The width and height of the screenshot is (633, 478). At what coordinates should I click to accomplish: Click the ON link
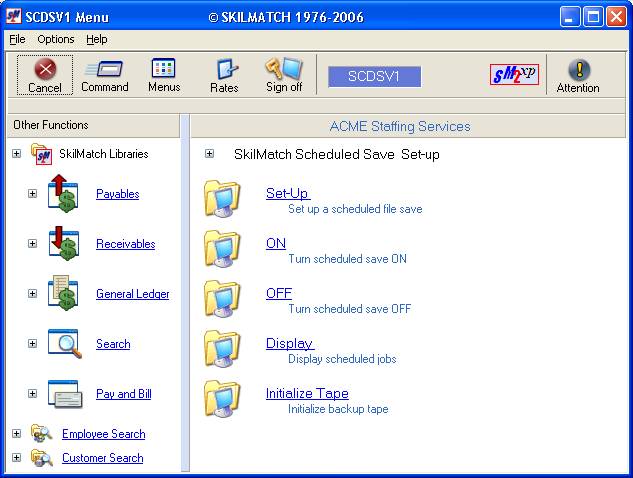[x=276, y=243]
